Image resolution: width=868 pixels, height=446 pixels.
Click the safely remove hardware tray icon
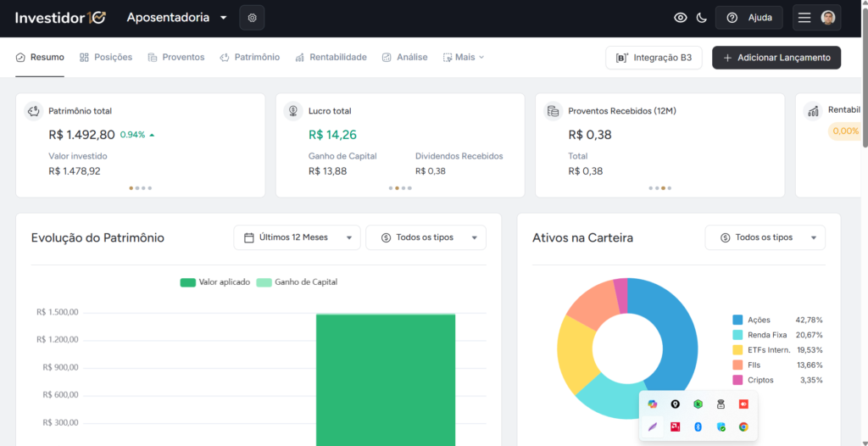click(721, 404)
